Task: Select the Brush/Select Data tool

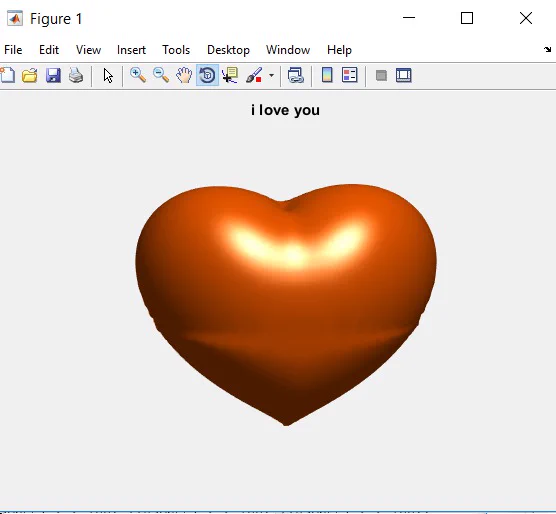Action: point(254,75)
